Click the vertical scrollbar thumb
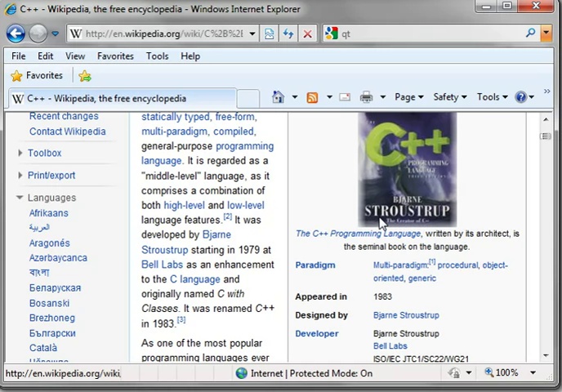This screenshot has height=392, width=562. 546,136
